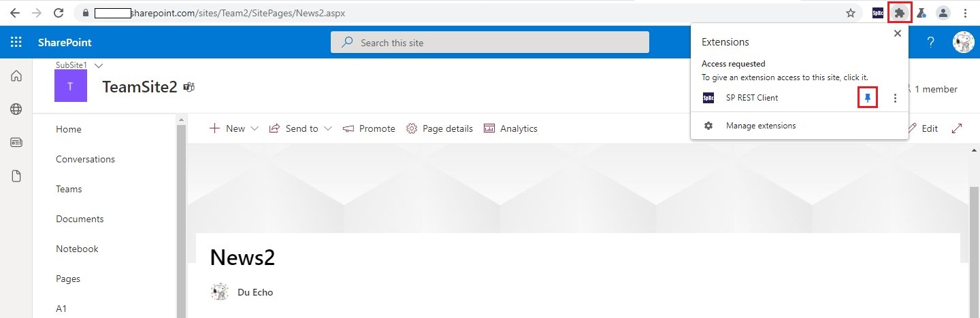The image size is (980, 318).
Task: Expand page content with the diagonal arrows icon
Action: coord(957,128)
